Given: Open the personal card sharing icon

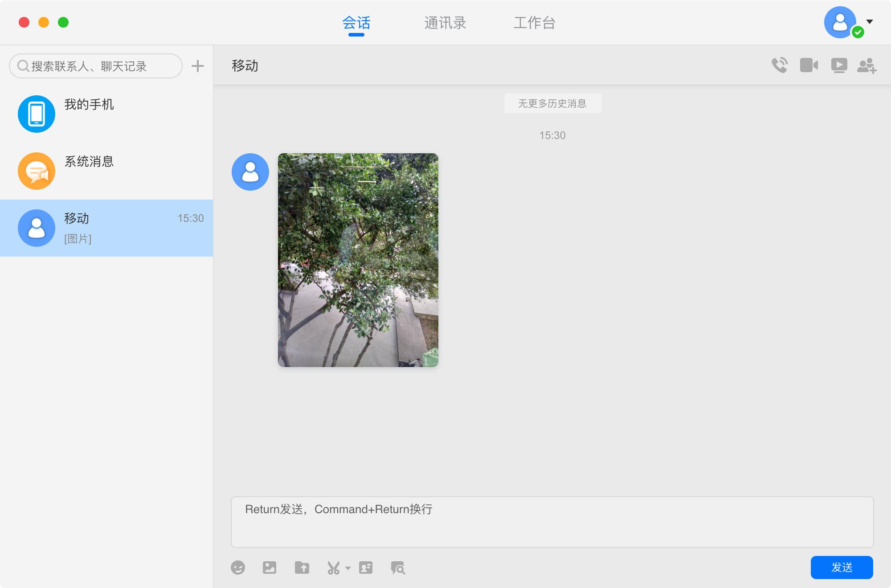Looking at the screenshot, I should [366, 568].
